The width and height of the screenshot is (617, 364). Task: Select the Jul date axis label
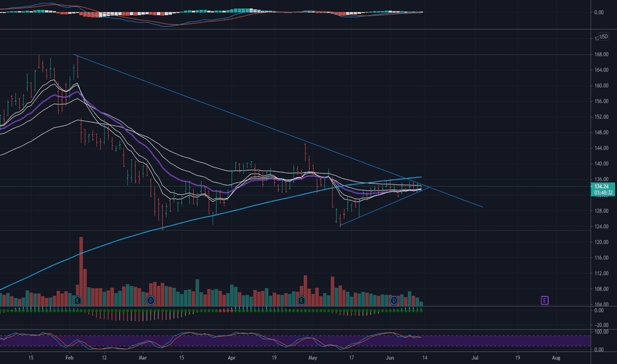coord(475,357)
